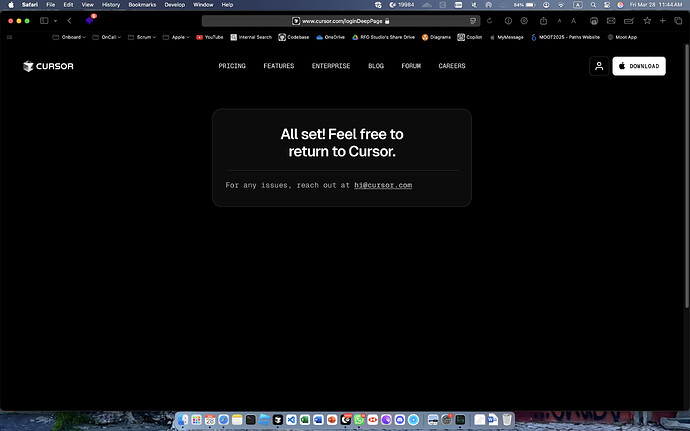
Task: Show the tab overview icon
Action: click(x=678, y=21)
